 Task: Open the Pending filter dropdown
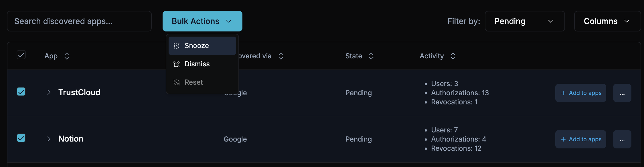pyautogui.click(x=525, y=21)
